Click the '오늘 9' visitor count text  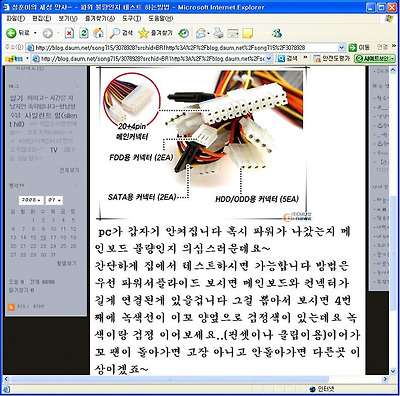(17, 282)
